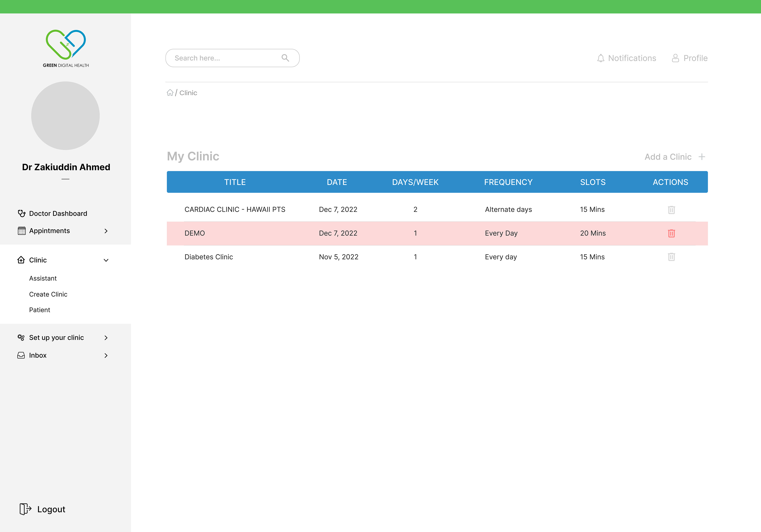Image resolution: width=761 pixels, height=532 pixels.
Task: Delete the CARDIAC CLINIC - HAWAII PTS row
Action: 671,210
